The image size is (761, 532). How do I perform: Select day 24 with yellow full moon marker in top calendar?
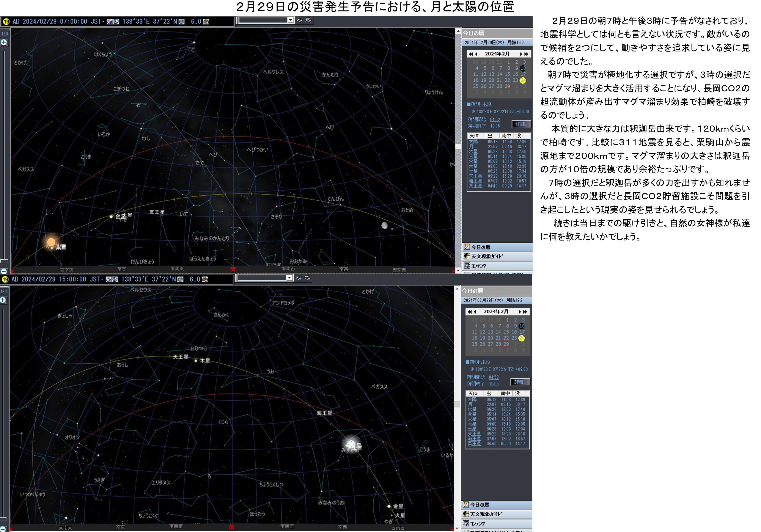pyautogui.click(x=523, y=80)
